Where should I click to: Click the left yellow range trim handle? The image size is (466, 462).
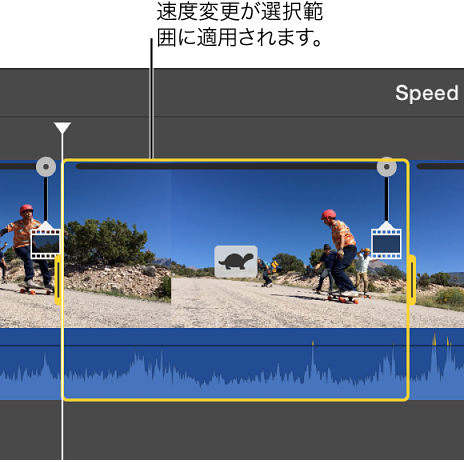tap(58, 280)
